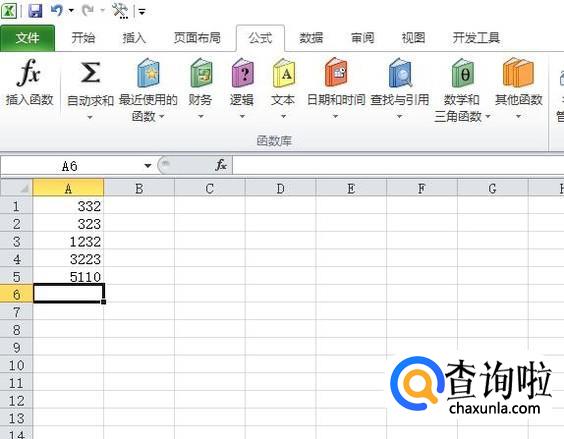The height and width of the screenshot is (439, 564).
Task: Select cell A3 containing 1232
Action: 68,241
